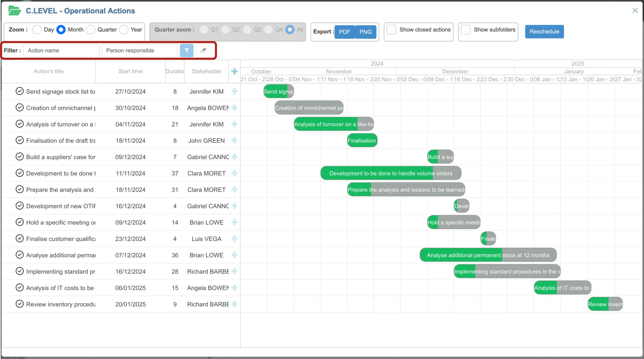The height and width of the screenshot is (359, 644).
Task: Export the Gantt chart as PDF
Action: [x=345, y=32]
